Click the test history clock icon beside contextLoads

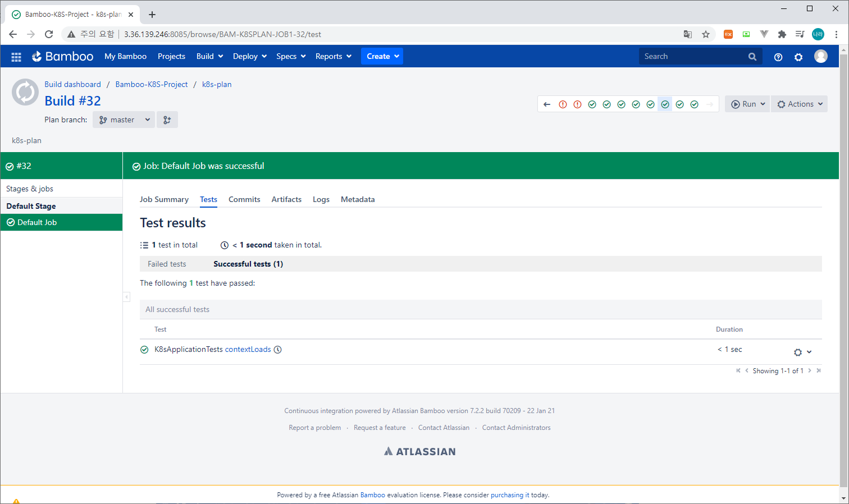point(277,350)
